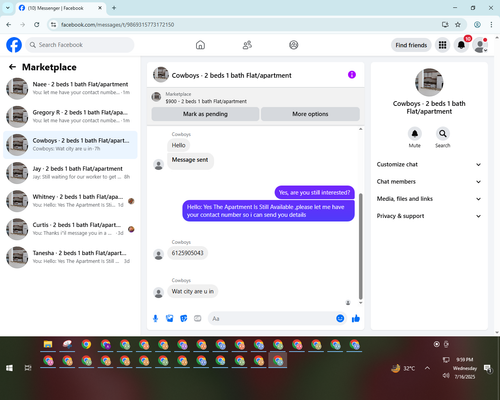500x400 pixels.
Task: Click the purple conversation info icon
Action: [352, 75]
